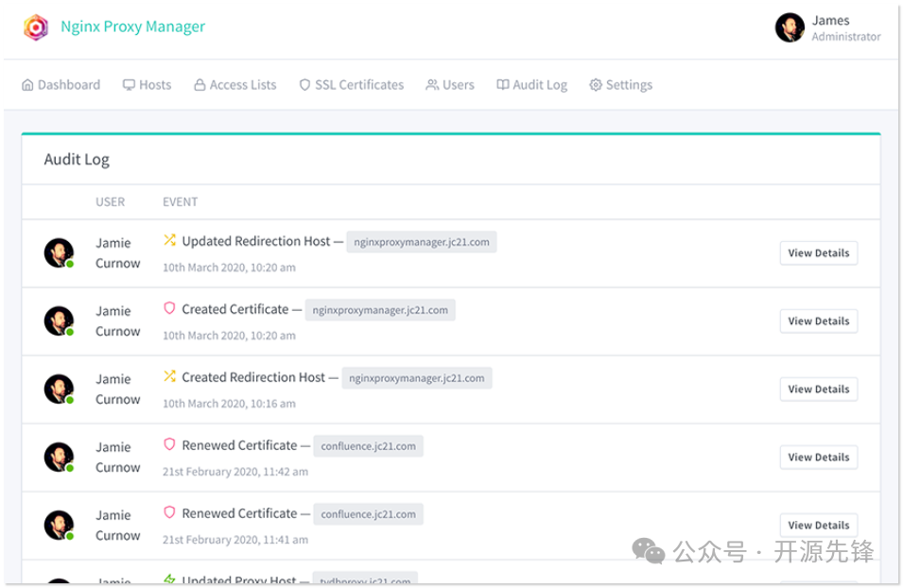Image resolution: width=903 pixels, height=588 pixels.
Task: Click the nginxproxymanager.jc21.com tag on Created Redirection Host
Action: (417, 378)
